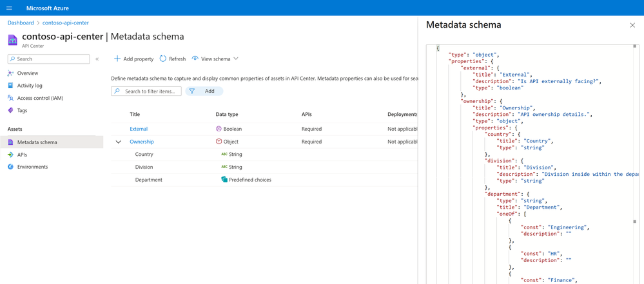Image resolution: width=644 pixels, height=284 pixels.
Task: Click the eye icon for View schema
Action: pos(195,59)
